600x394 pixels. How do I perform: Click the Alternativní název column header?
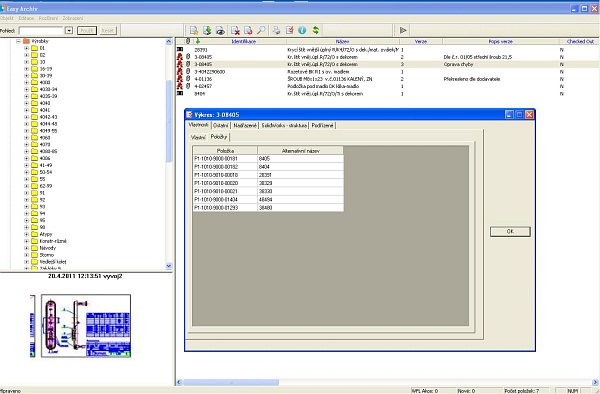[300, 151]
